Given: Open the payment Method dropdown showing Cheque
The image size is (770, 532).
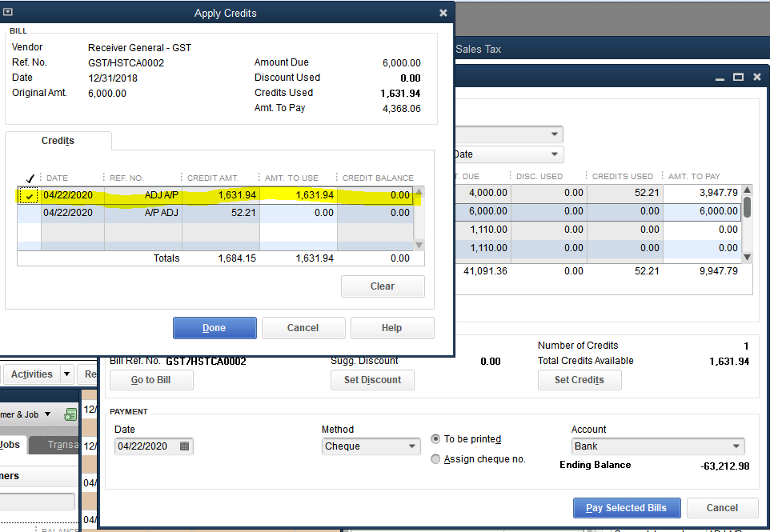Looking at the screenshot, I should 411,446.
